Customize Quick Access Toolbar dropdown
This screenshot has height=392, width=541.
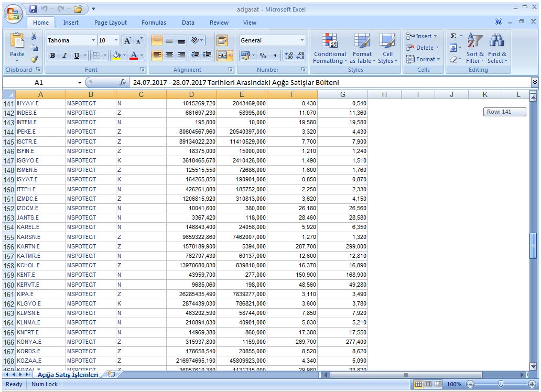[x=93, y=9]
